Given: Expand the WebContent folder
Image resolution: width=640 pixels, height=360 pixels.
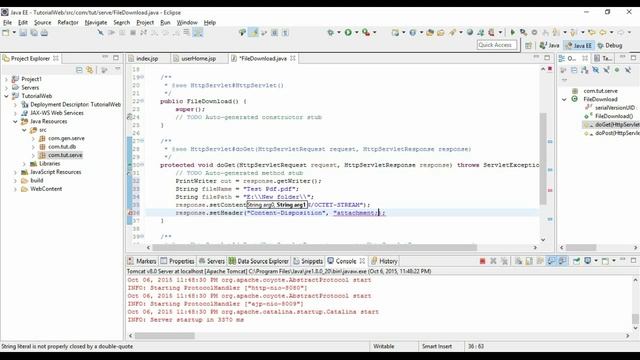Looking at the screenshot, I should click(x=15, y=189).
